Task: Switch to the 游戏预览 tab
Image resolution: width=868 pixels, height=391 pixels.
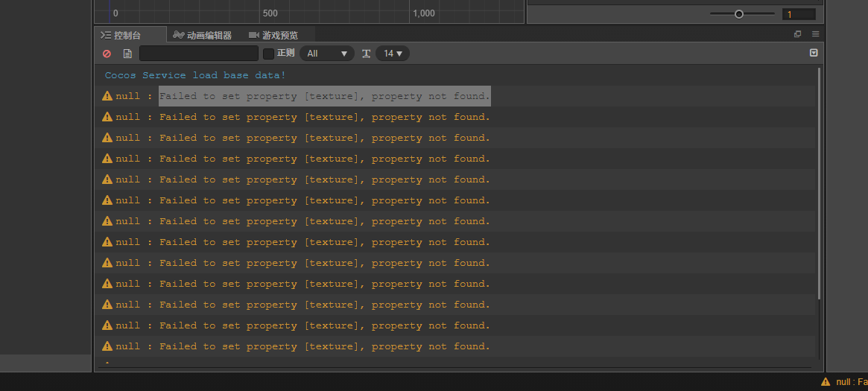Action: pyautogui.click(x=273, y=35)
